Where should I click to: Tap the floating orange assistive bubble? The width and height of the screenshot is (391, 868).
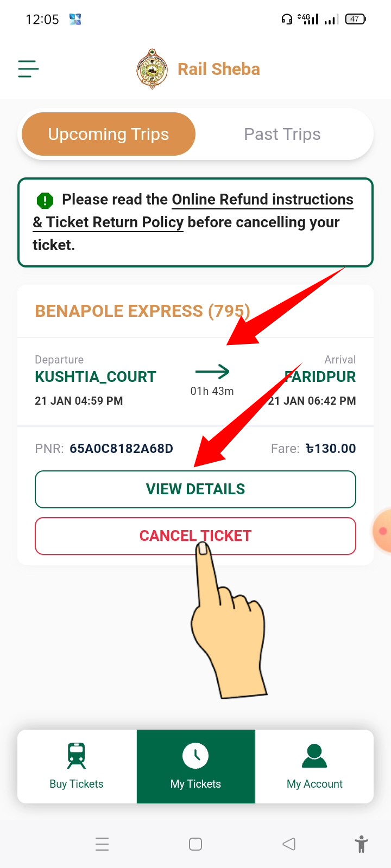pos(382,531)
